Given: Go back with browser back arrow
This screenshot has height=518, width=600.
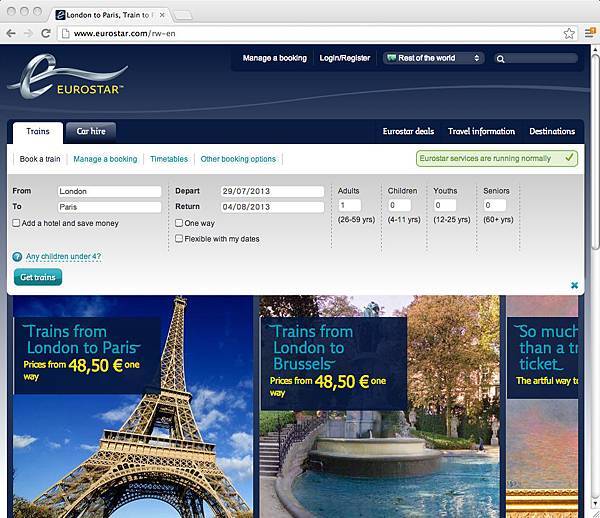Looking at the screenshot, I should [11, 34].
